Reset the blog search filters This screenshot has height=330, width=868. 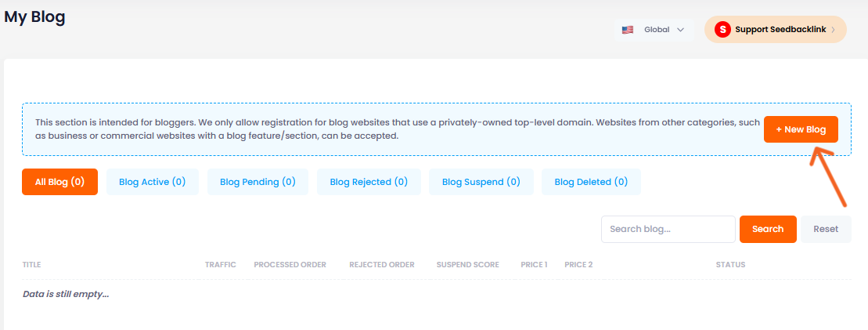(826, 229)
